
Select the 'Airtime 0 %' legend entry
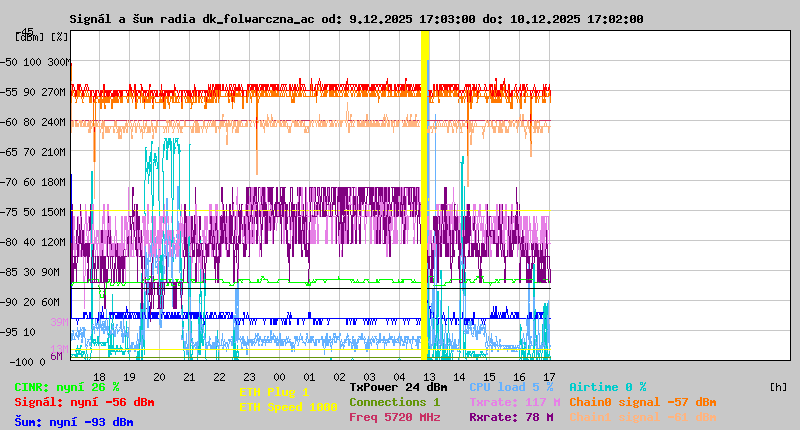coord(608,387)
